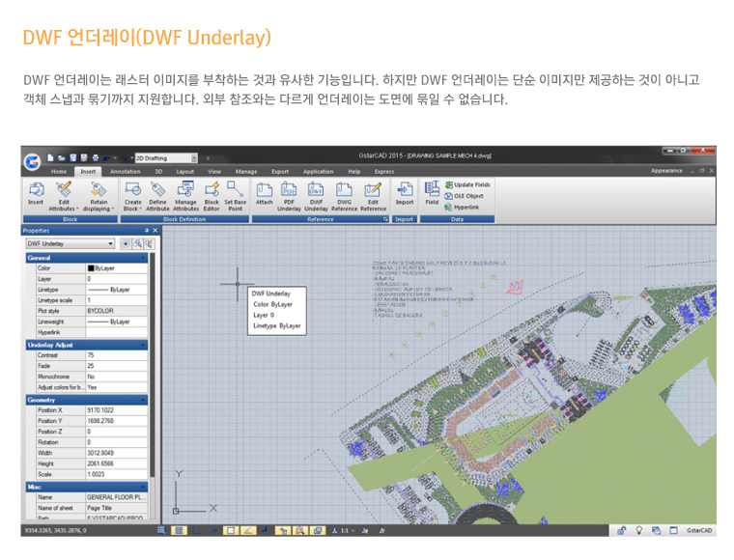The width and height of the screenshot is (734, 560).
Task: Switch to the Annotation ribbon tab
Action: [125, 171]
